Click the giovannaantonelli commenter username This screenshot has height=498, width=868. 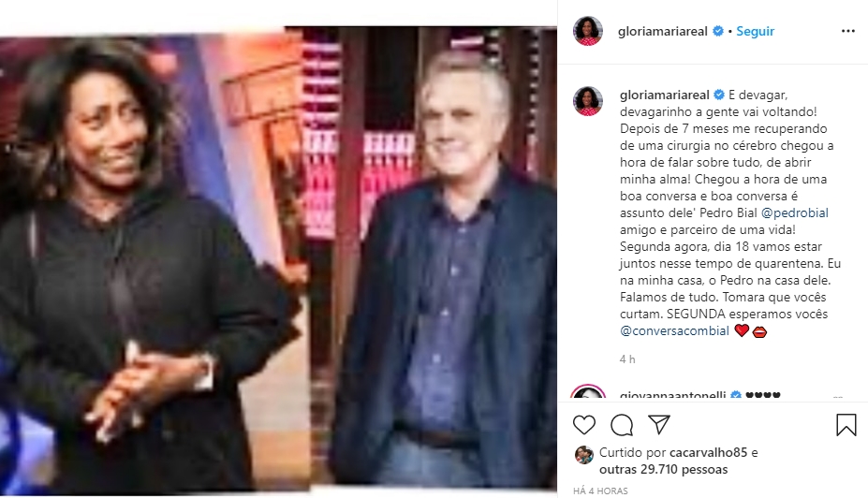(672, 395)
